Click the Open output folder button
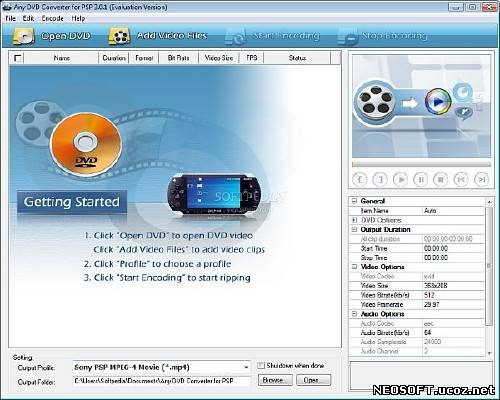The image size is (500, 400). point(313,380)
